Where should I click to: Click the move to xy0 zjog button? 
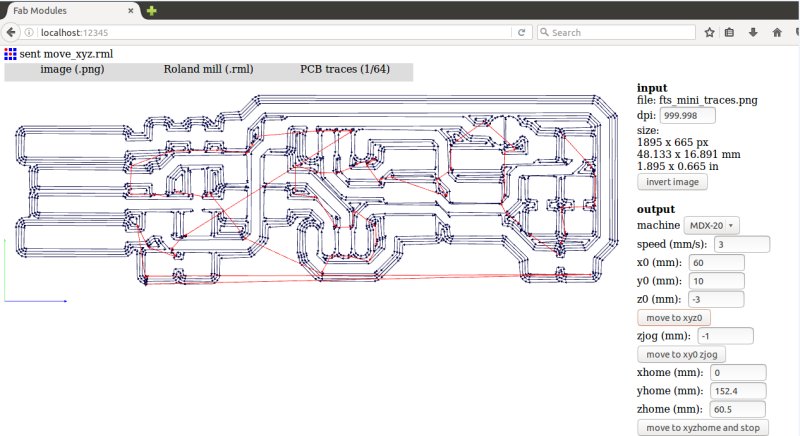[681, 354]
